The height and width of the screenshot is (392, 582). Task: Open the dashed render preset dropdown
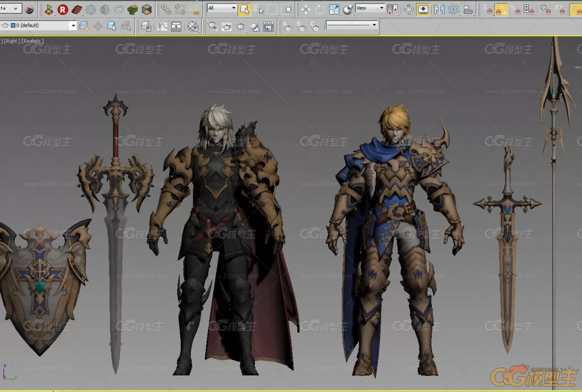[x=352, y=25]
